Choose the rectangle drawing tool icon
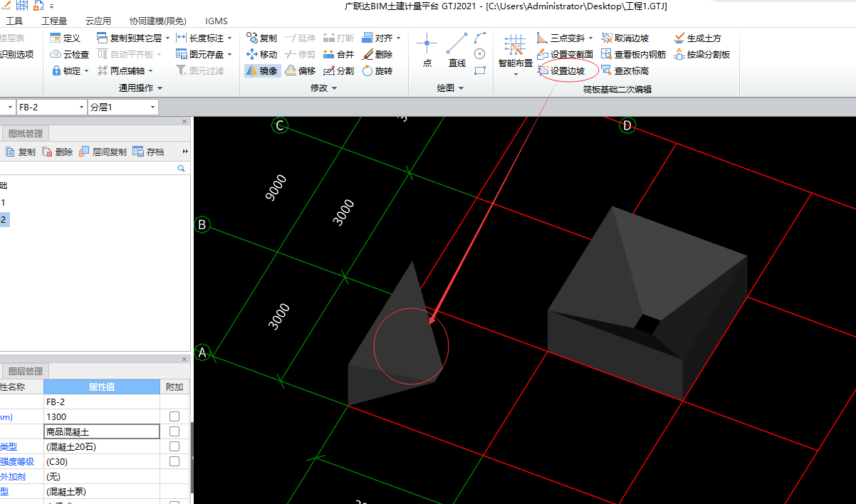This screenshot has height=504, width=856. click(480, 70)
